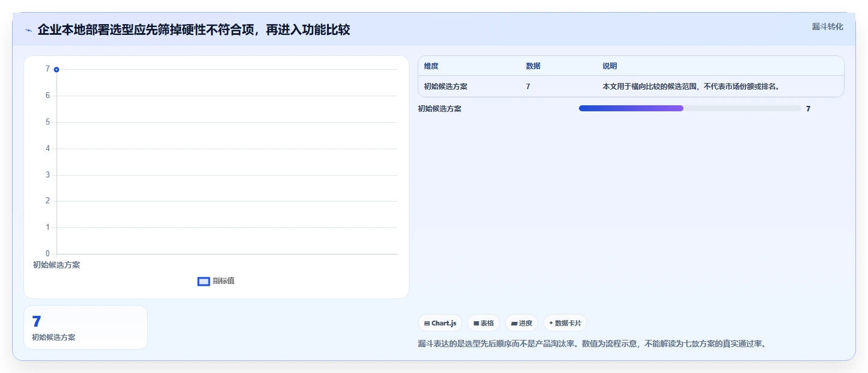Click the value 7 next to progress bar

808,109
